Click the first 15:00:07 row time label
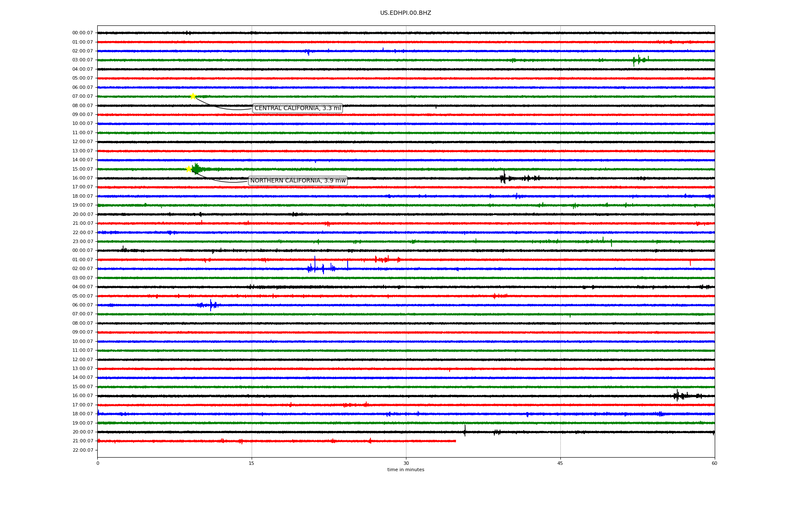812x508 pixels. coord(82,169)
